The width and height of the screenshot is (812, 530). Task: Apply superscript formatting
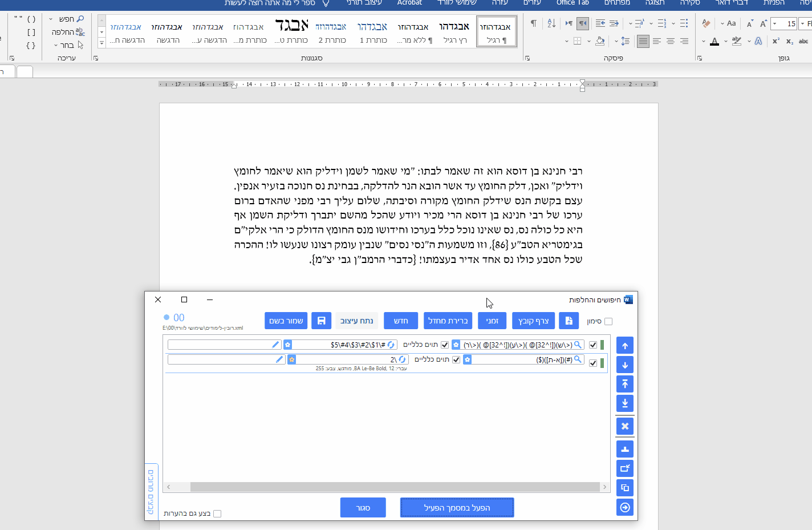point(777,41)
